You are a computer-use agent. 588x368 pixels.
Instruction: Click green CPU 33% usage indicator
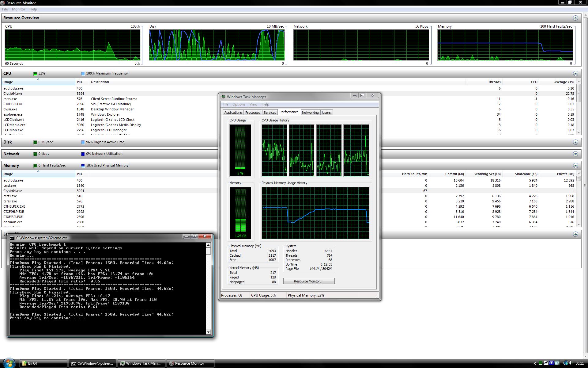pyautogui.click(x=35, y=74)
